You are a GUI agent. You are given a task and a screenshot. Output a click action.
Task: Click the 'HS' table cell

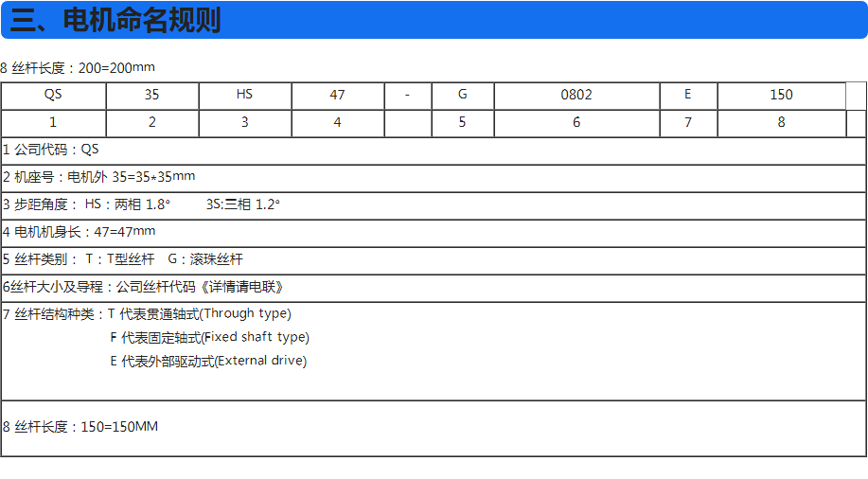pyautogui.click(x=244, y=96)
